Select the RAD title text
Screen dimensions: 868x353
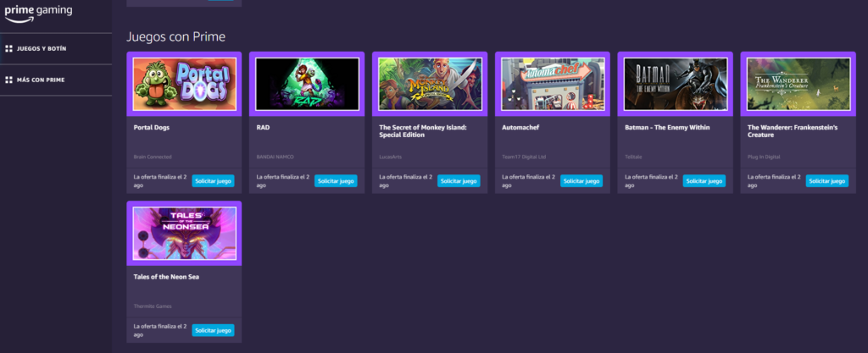click(x=263, y=128)
